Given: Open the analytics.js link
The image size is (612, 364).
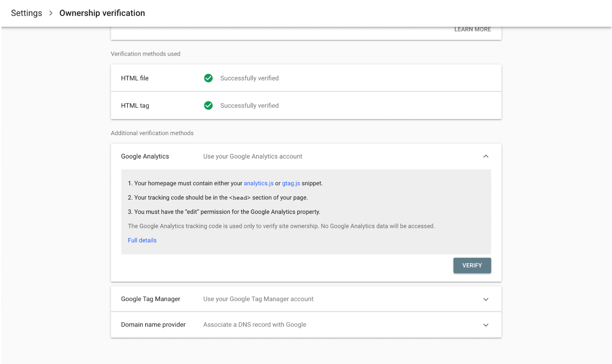Looking at the screenshot, I should click(x=258, y=183).
